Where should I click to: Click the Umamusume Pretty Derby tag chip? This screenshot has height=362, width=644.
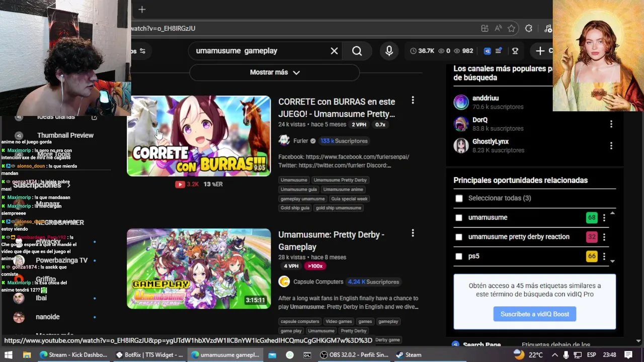coord(340,180)
